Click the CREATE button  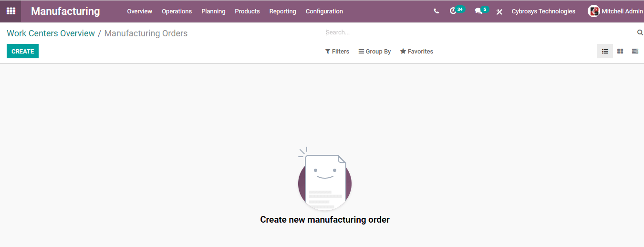(x=22, y=51)
